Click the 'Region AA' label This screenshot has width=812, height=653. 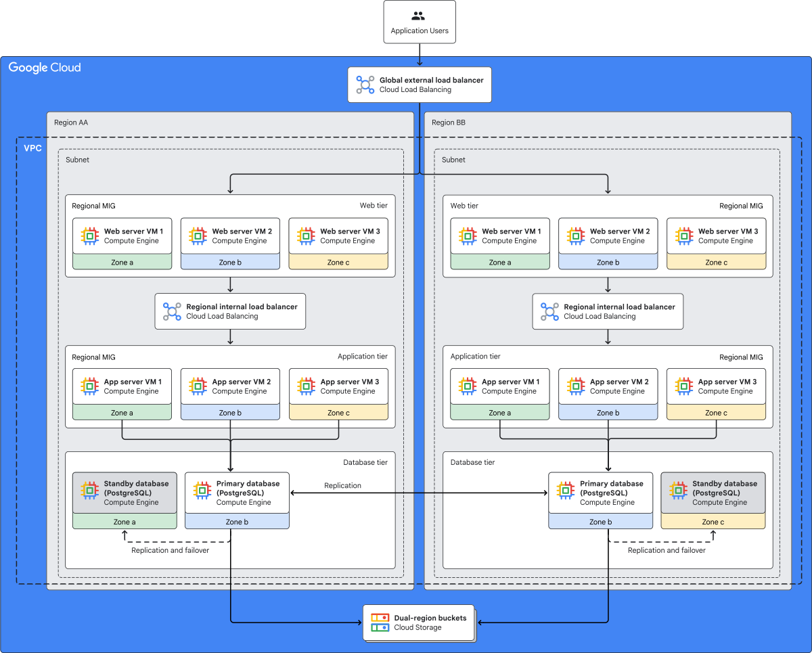point(71,123)
